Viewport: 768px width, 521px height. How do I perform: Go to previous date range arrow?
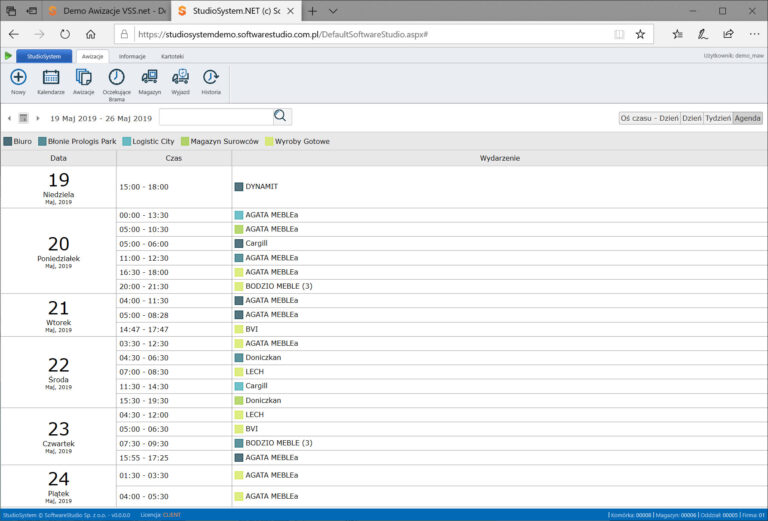coord(10,118)
